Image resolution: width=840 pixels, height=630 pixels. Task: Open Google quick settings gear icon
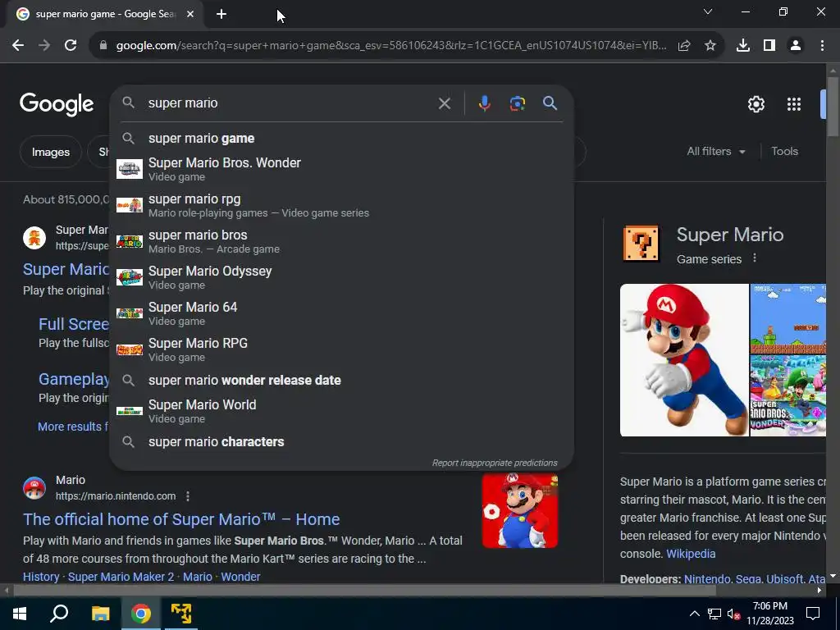[x=756, y=104]
